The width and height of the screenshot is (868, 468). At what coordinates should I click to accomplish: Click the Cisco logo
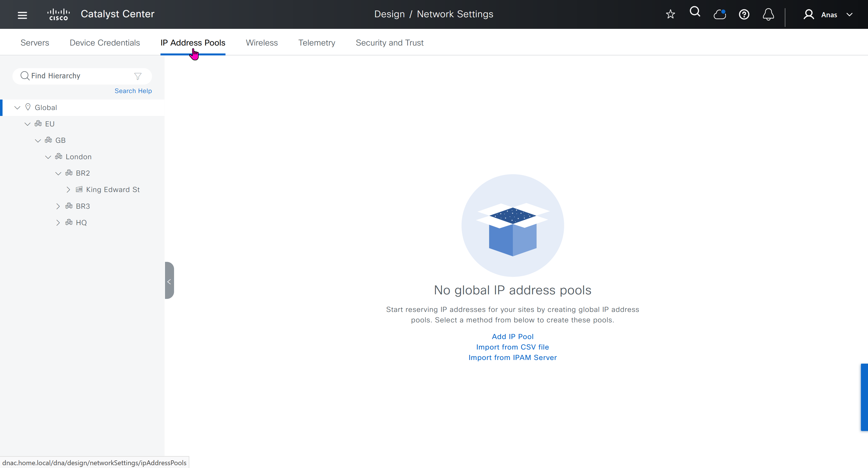(59, 14)
